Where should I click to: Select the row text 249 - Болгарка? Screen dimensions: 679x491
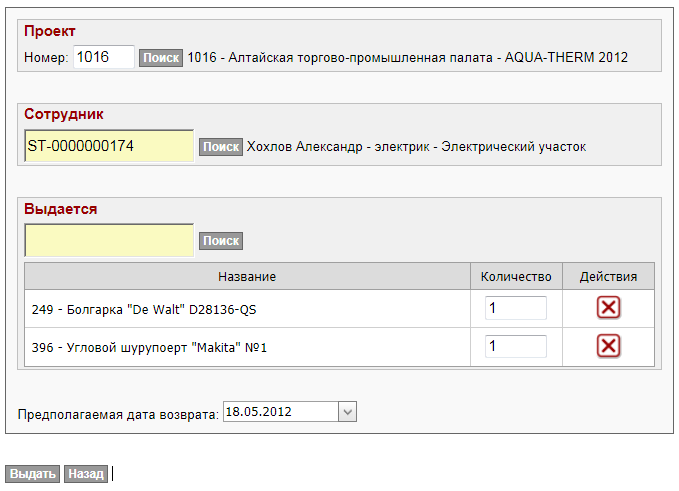150,309
